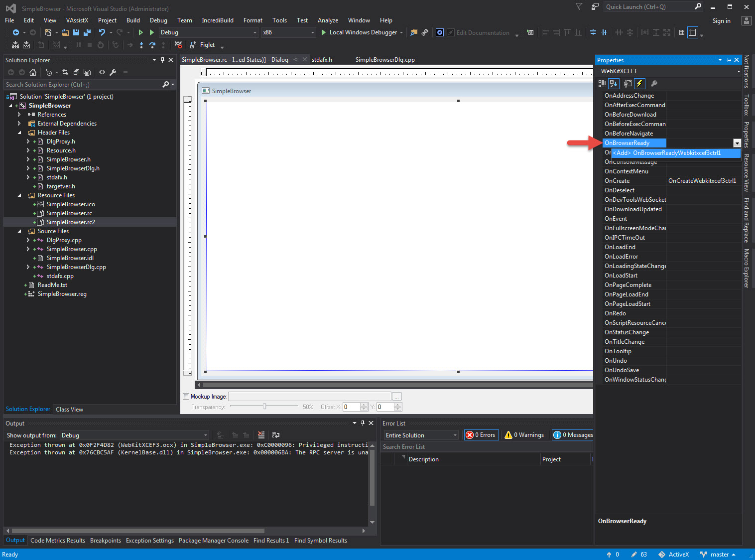Click the Find in Files icon

pos(414,32)
